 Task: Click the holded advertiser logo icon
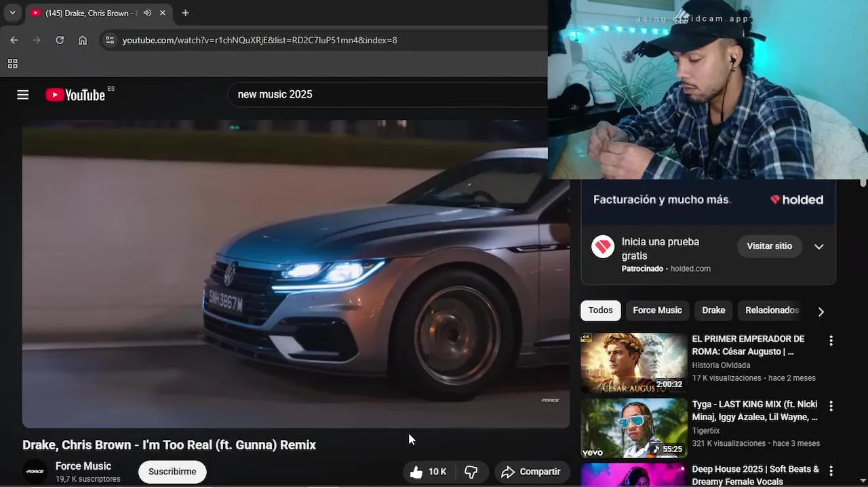603,246
